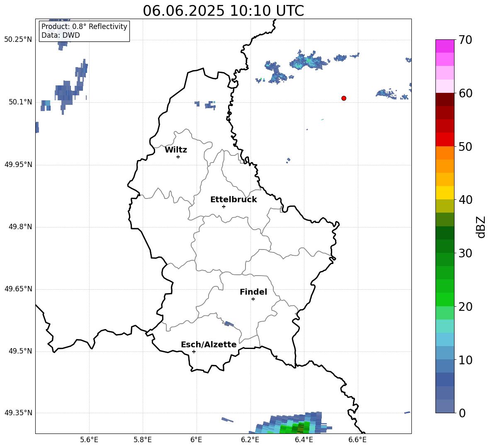Click the magenta top colorbar segment
This screenshot has width=491, height=448.
pyautogui.click(x=445, y=46)
